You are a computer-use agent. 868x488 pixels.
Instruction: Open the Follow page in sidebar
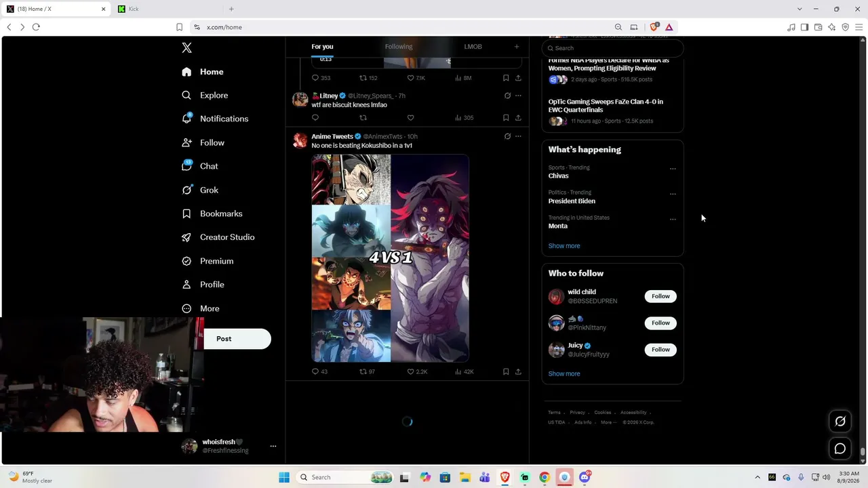click(203, 143)
